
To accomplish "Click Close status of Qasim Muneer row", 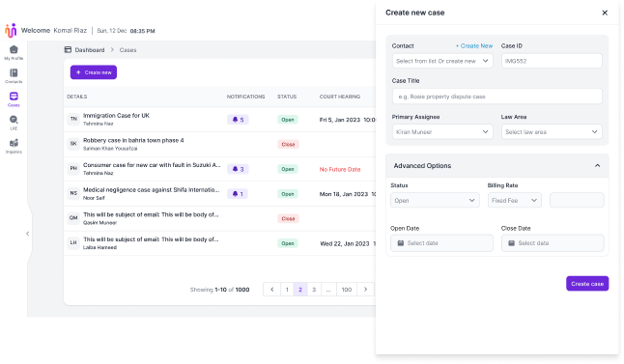I will point(288,219).
